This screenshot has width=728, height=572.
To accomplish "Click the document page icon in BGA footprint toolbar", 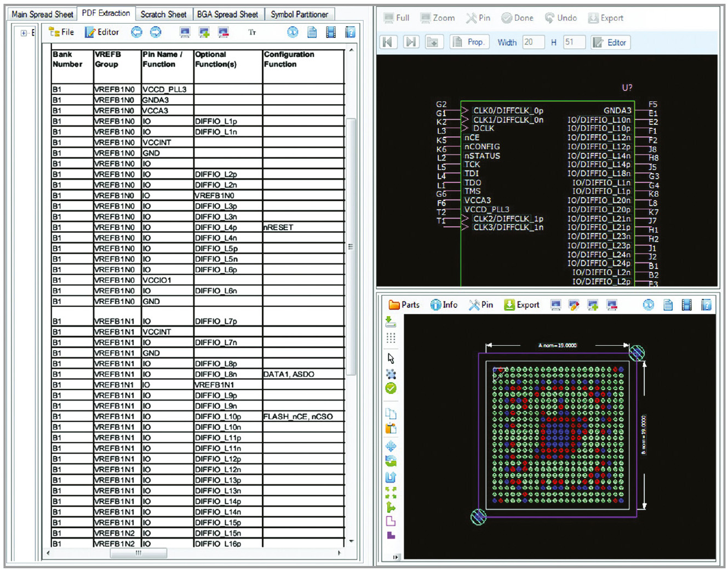I will pos(668,305).
